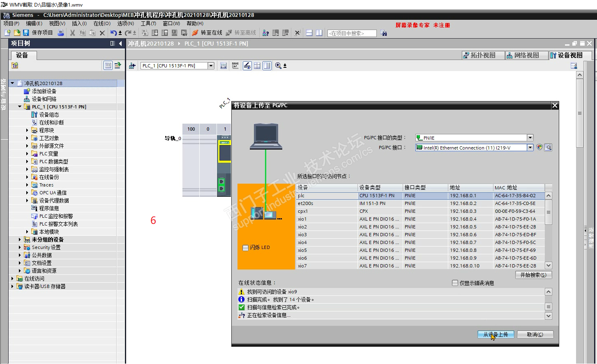The height and width of the screenshot is (364, 597).
Task: Select 设备组态 in project tree
Action: coord(49,115)
